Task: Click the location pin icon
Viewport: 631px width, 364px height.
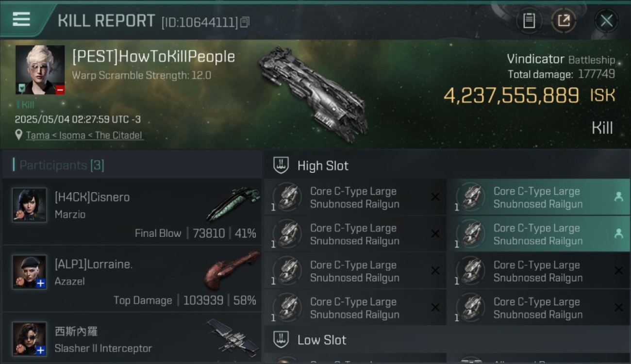Action: [19, 135]
